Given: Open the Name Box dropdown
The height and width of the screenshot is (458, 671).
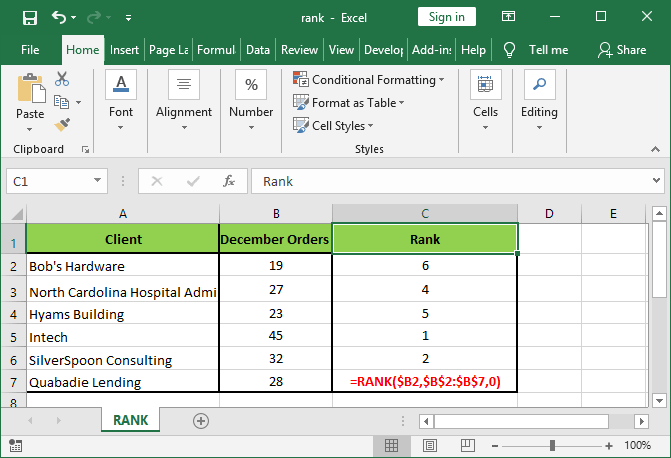Looking at the screenshot, I should 98,180.
